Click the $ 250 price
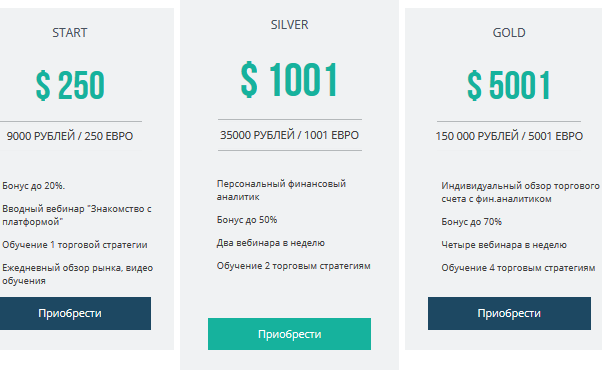 tap(70, 85)
